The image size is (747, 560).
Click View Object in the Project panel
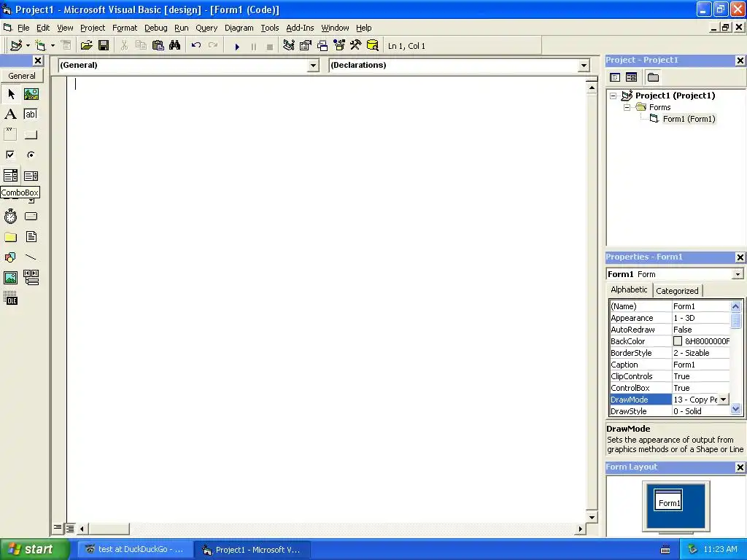pos(631,77)
